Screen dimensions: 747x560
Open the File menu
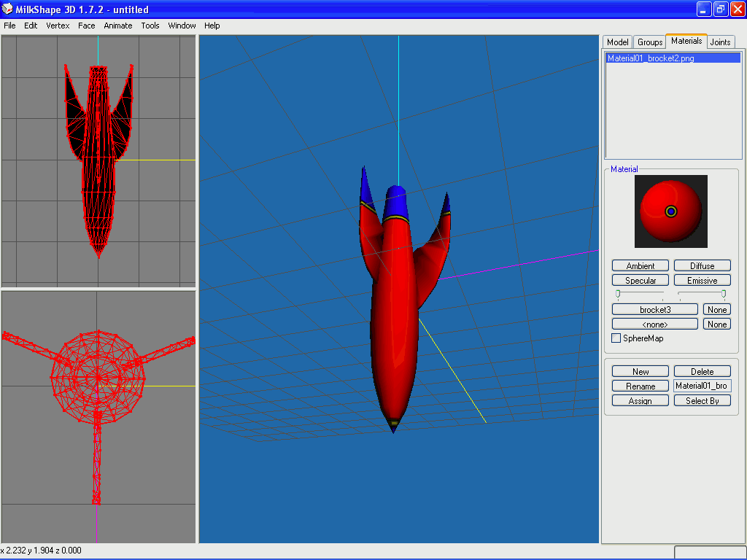click(x=9, y=26)
